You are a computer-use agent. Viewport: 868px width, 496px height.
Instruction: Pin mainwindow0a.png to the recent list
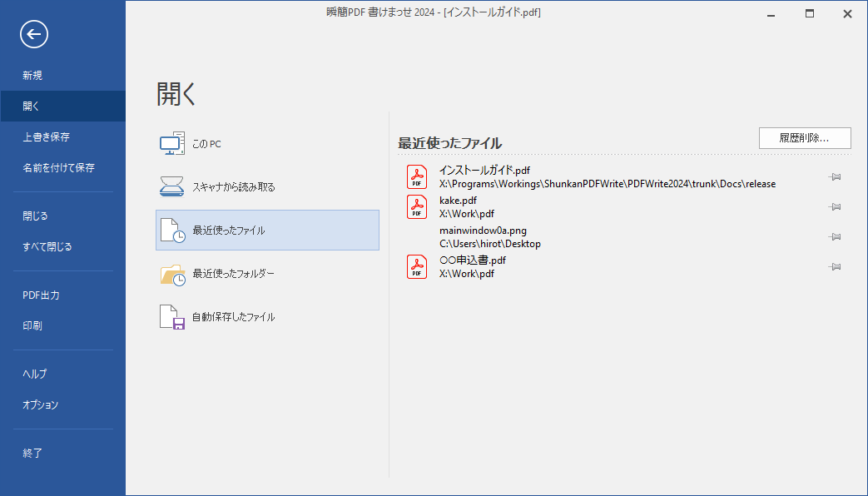tap(835, 237)
